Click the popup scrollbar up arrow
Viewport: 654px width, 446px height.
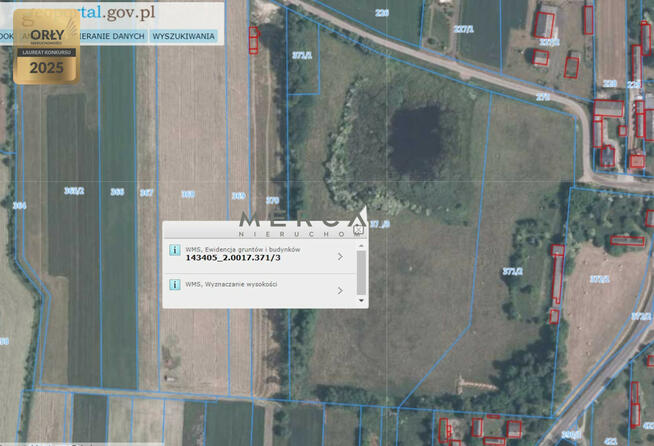tap(361, 245)
